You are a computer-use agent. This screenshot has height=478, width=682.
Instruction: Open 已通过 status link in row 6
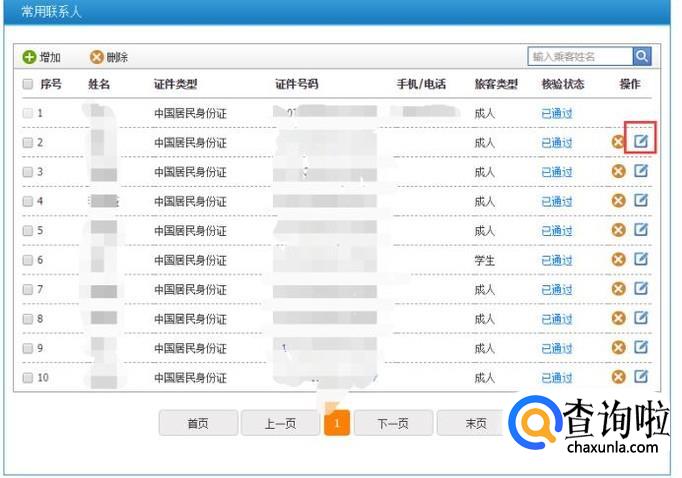pyautogui.click(x=557, y=260)
